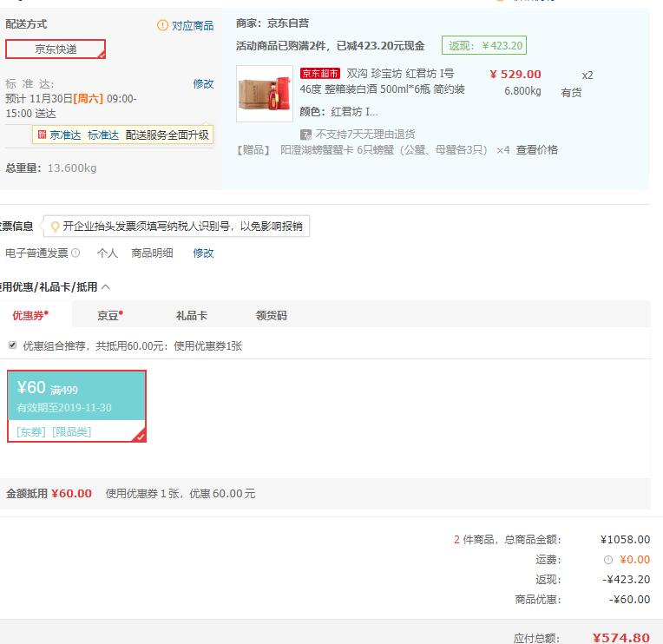
Task: Click the lightbulb tip icon for invoices
Action: point(55,227)
